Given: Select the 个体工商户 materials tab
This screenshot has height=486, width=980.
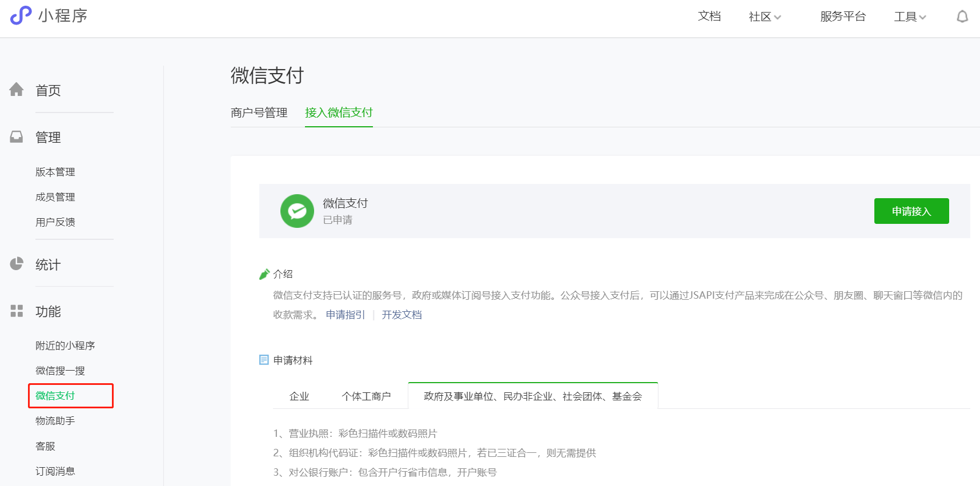Looking at the screenshot, I should (366, 396).
